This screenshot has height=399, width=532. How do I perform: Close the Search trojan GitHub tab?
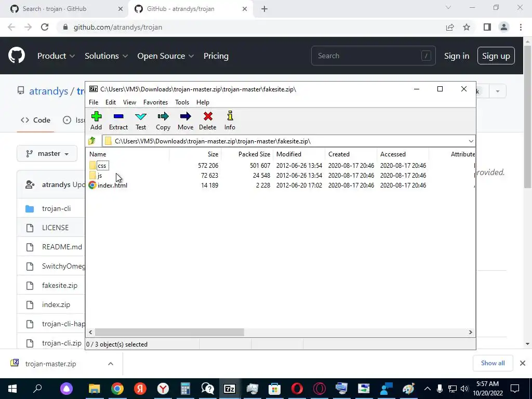pyautogui.click(x=120, y=9)
